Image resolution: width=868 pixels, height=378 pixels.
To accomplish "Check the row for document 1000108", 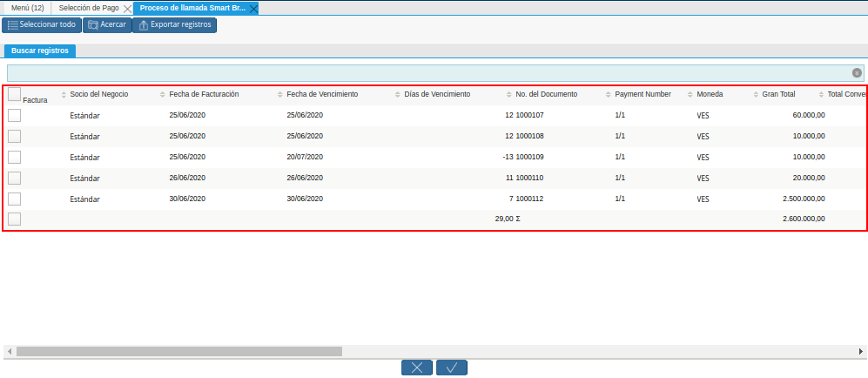I will point(15,136).
